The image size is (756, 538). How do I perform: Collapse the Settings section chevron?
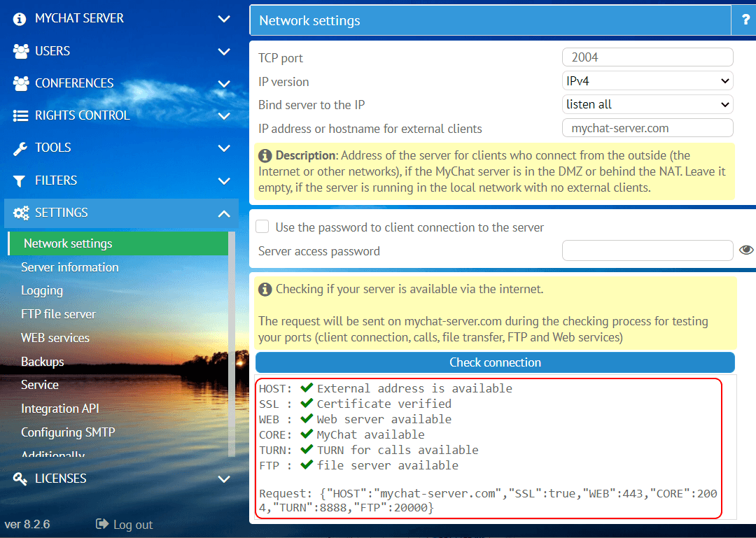[x=224, y=213]
